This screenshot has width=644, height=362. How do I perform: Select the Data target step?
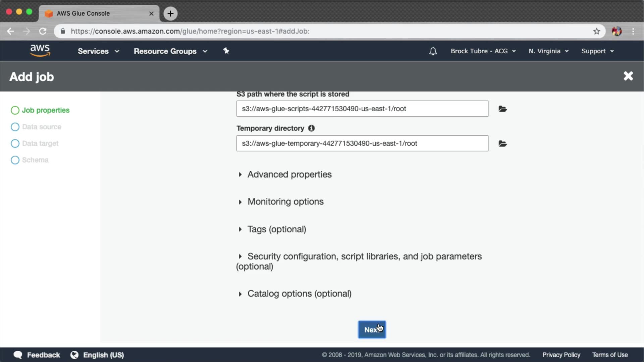tap(40, 143)
